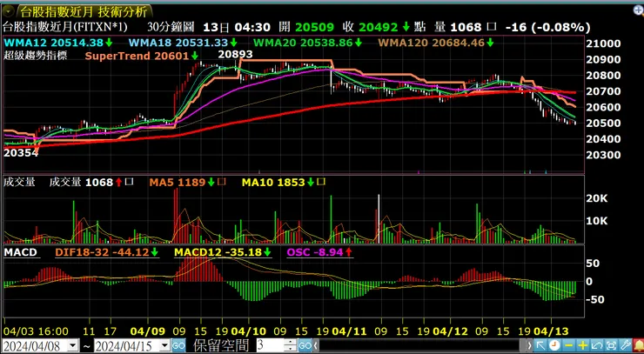Click the 04/03 16:00 time axis label
Image resolution: width=644 pixels, height=354 pixels.
(x=36, y=331)
